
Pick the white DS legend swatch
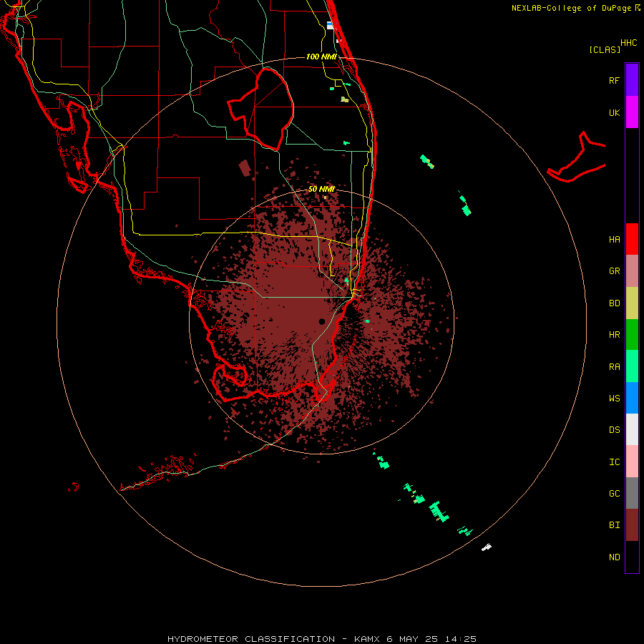632,429
